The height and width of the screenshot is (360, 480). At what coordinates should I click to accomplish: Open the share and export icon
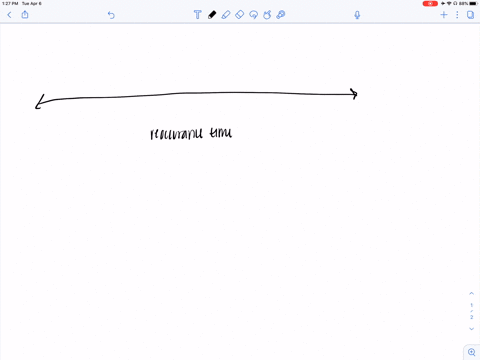click(25, 15)
